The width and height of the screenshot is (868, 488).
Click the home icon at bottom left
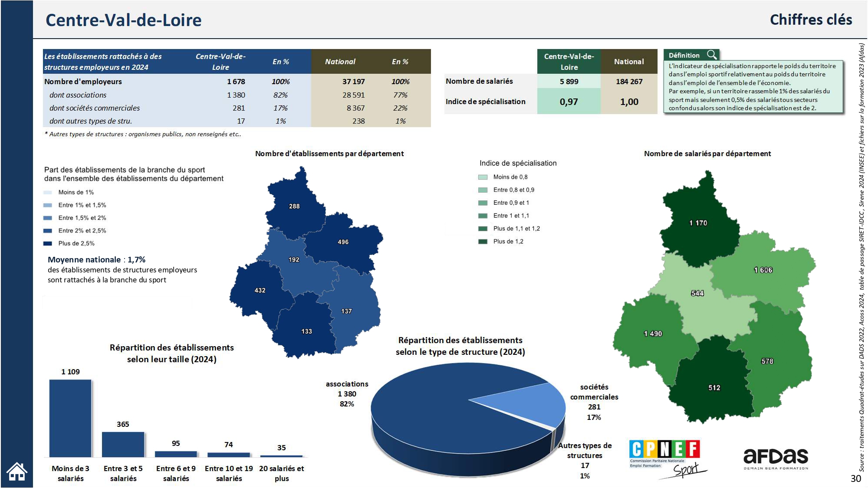click(x=16, y=472)
